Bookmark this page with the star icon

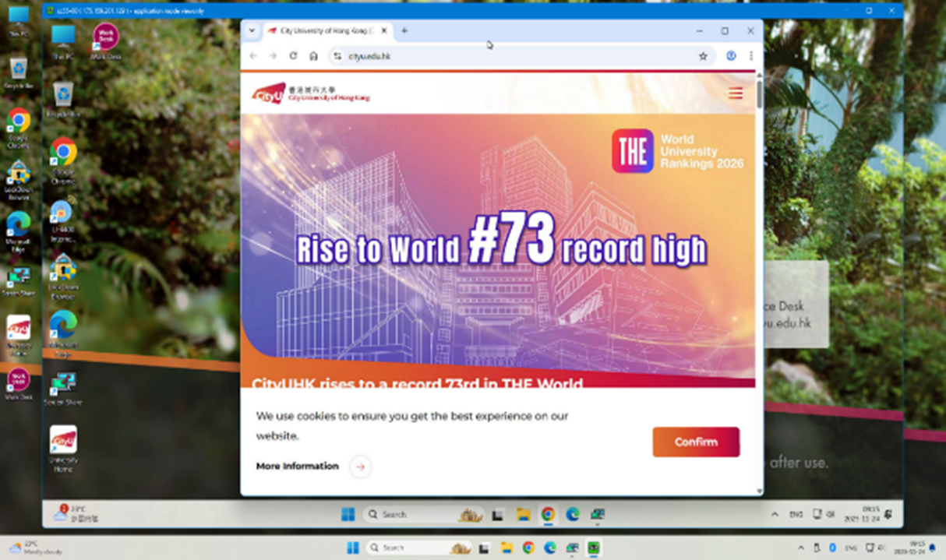click(x=703, y=56)
